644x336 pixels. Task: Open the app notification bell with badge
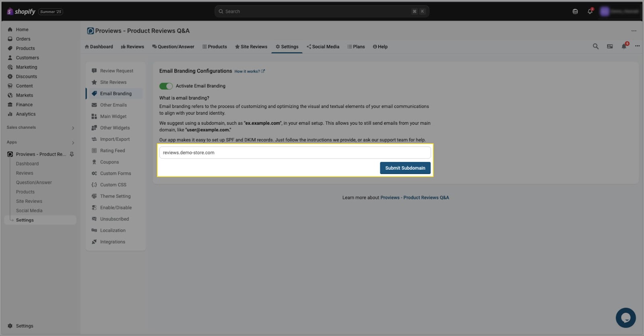pyautogui.click(x=624, y=46)
